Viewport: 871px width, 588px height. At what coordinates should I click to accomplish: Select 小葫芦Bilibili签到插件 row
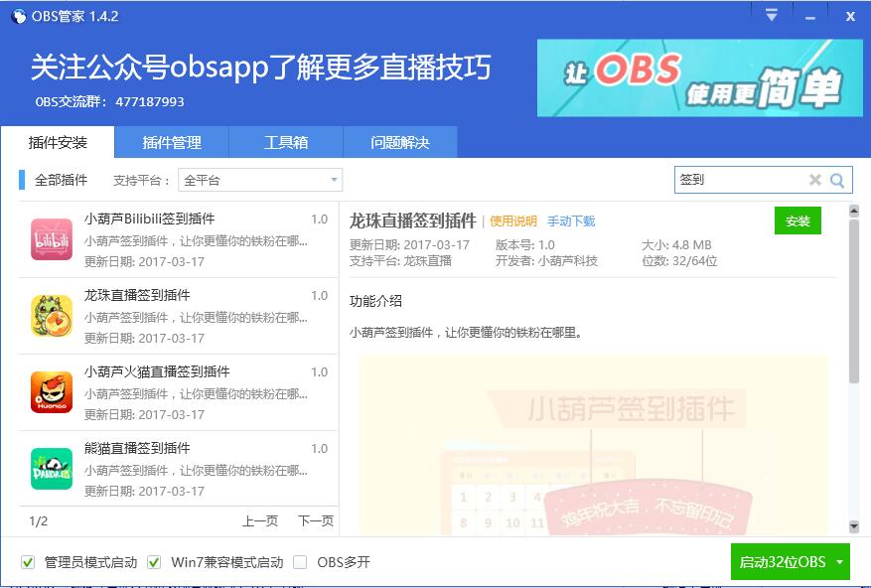[x=179, y=239]
